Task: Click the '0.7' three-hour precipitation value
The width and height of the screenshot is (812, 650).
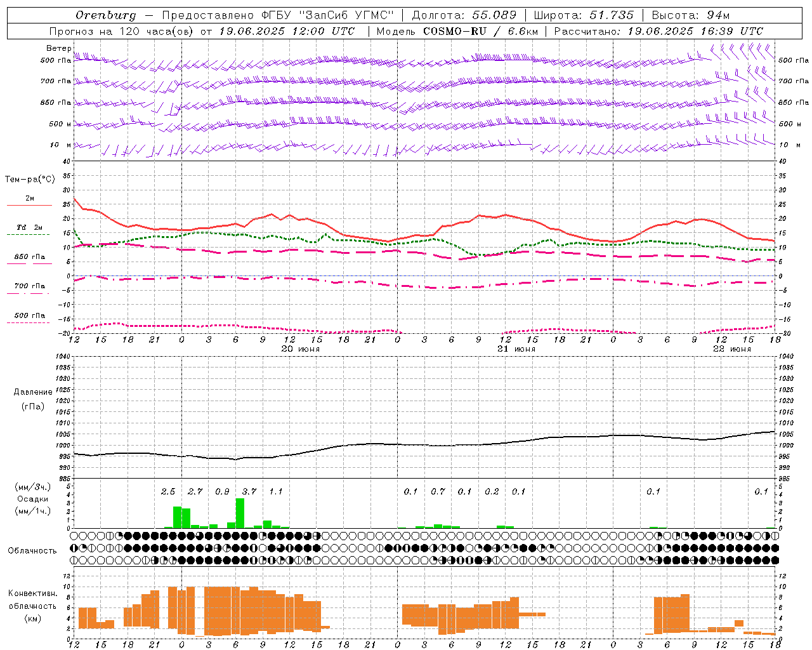Action: [x=438, y=492]
